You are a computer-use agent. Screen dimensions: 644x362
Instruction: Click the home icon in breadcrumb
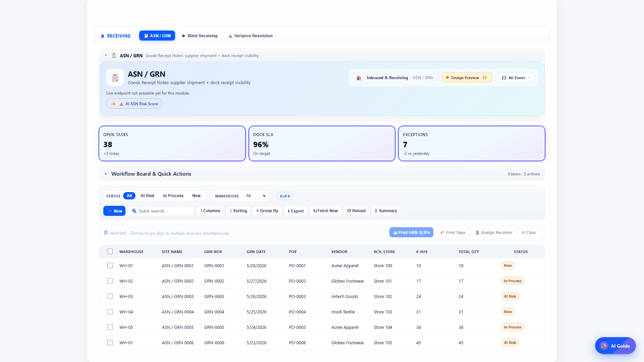pos(359,78)
